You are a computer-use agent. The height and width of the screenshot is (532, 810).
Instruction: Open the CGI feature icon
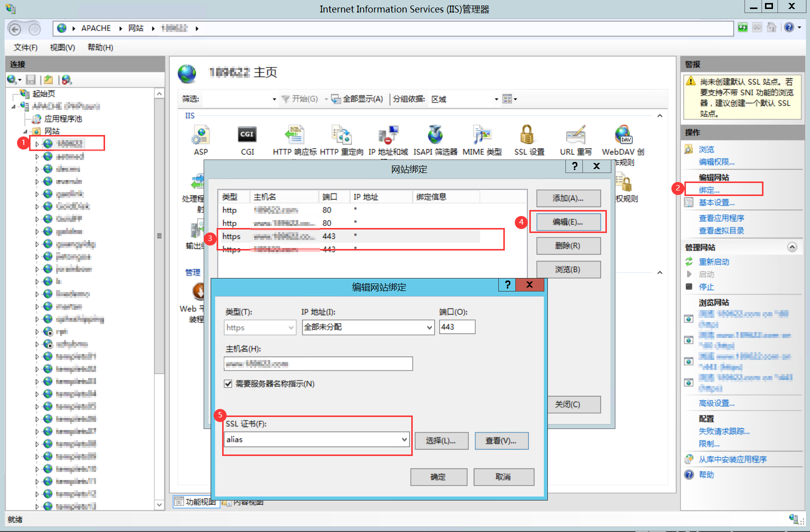pyautogui.click(x=247, y=134)
